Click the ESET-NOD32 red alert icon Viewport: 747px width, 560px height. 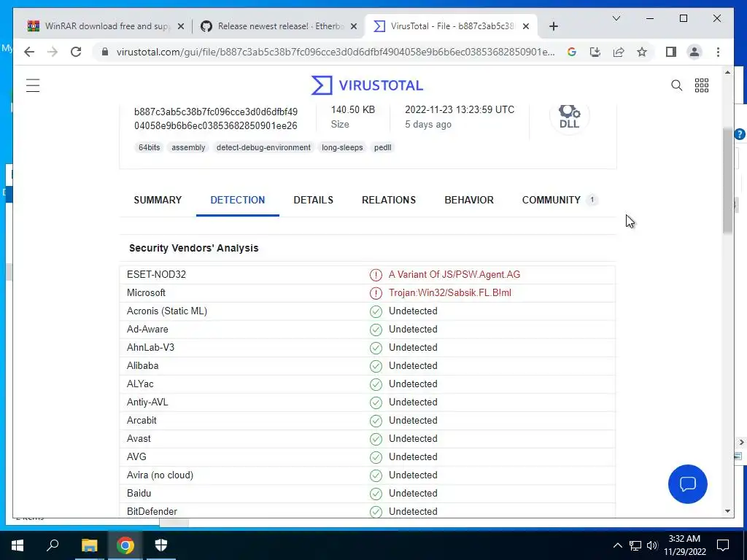tap(376, 275)
